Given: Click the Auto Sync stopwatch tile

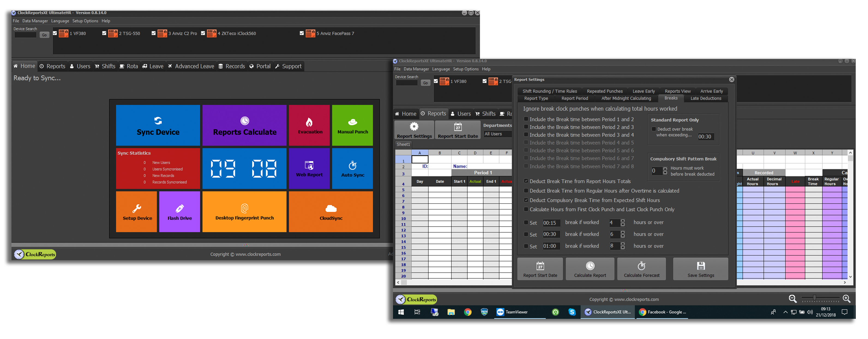Looking at the screenshot, I should coord(352,168).
